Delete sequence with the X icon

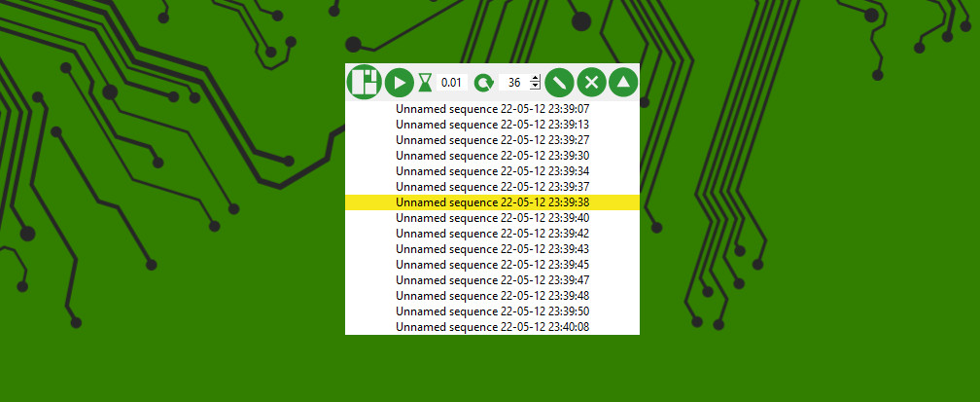click(591, 82)
